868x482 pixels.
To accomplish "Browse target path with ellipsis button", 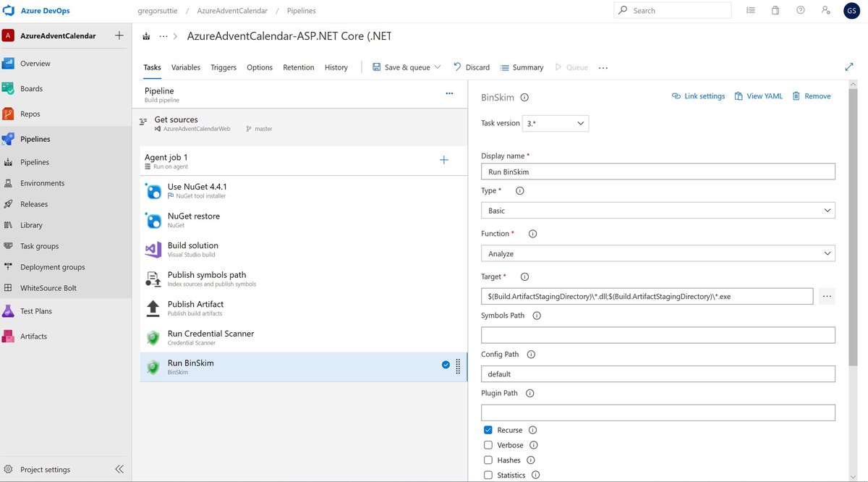I will click(x=827, y=296).
